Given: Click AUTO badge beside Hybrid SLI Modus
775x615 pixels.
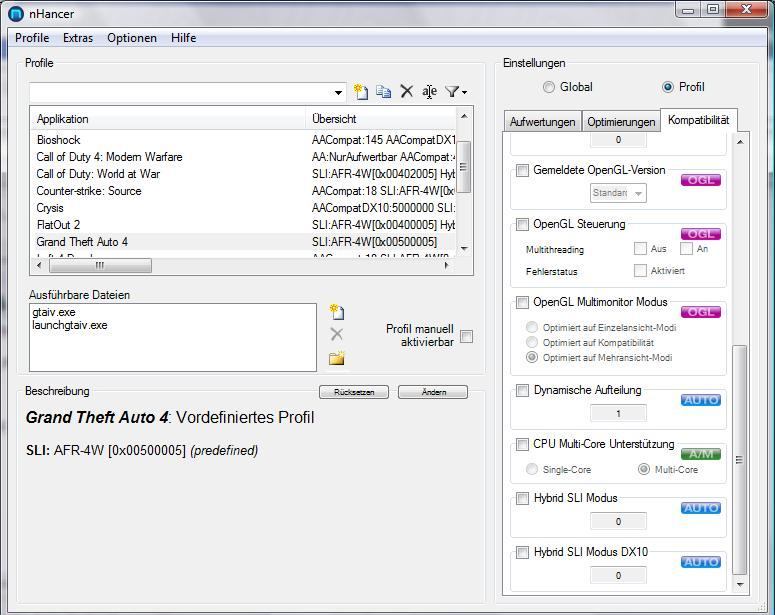Looking at the screenshot, I should 700,508.
